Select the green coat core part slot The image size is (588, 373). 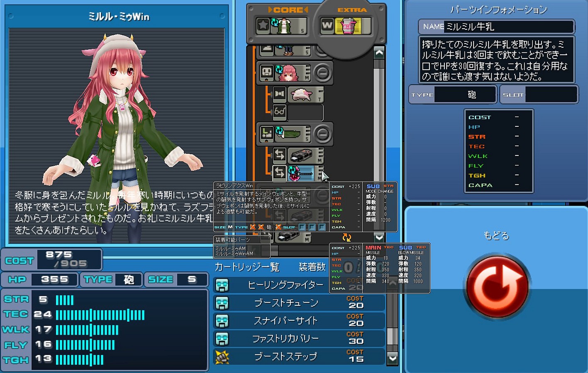pos(283,26)
